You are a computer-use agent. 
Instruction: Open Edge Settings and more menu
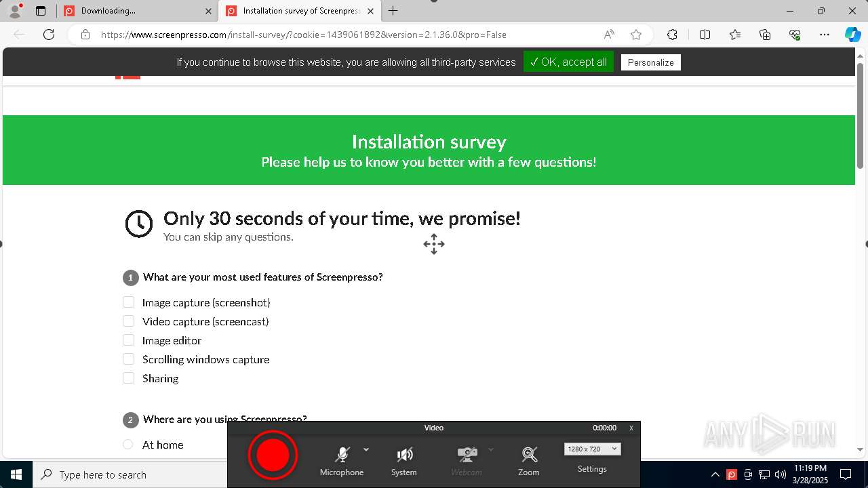point(825,35)
